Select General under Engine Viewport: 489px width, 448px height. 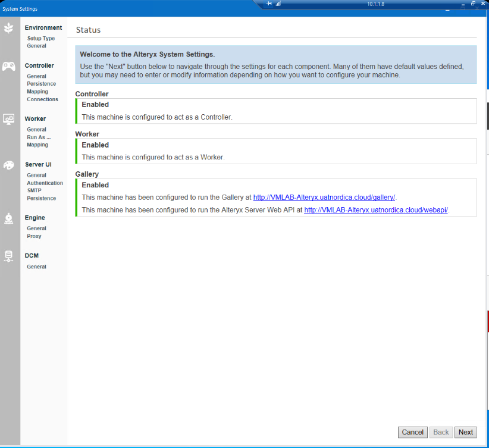point(36,228)
